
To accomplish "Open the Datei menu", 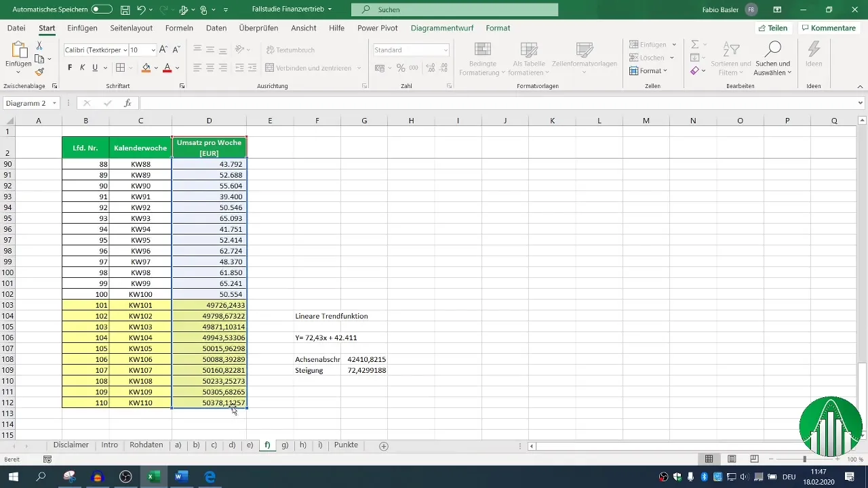I will point(16,28).
